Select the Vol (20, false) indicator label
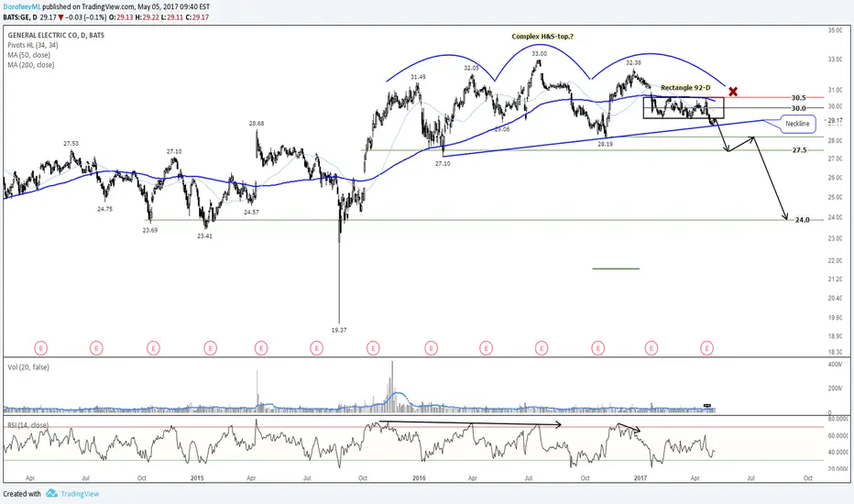854x504 pixels. click(28, 367)
